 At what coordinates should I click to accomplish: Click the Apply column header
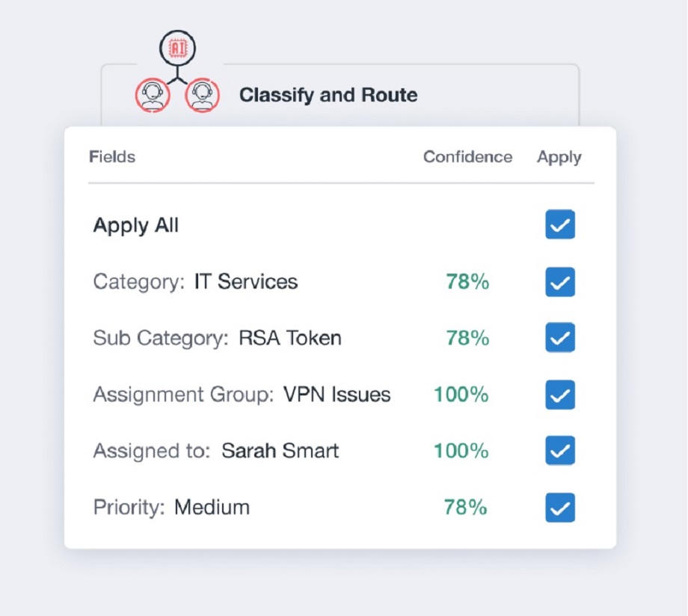(x=558, y=157)
